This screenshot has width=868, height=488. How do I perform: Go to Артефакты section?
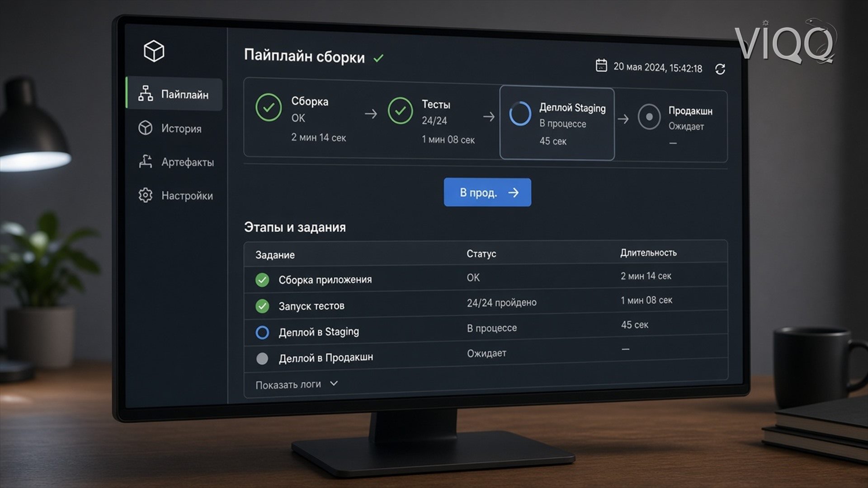[176, 162]
